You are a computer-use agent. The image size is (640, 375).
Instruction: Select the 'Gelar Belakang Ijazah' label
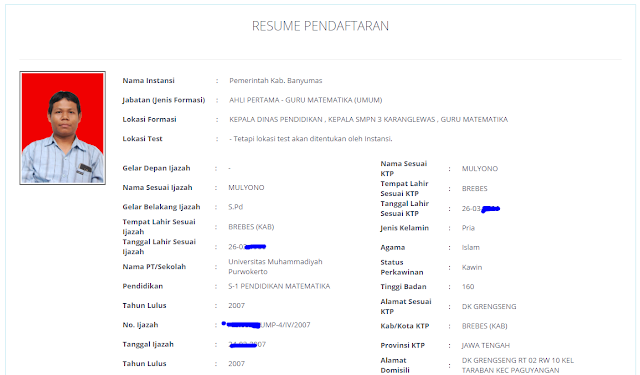click(x=161, y=207)
